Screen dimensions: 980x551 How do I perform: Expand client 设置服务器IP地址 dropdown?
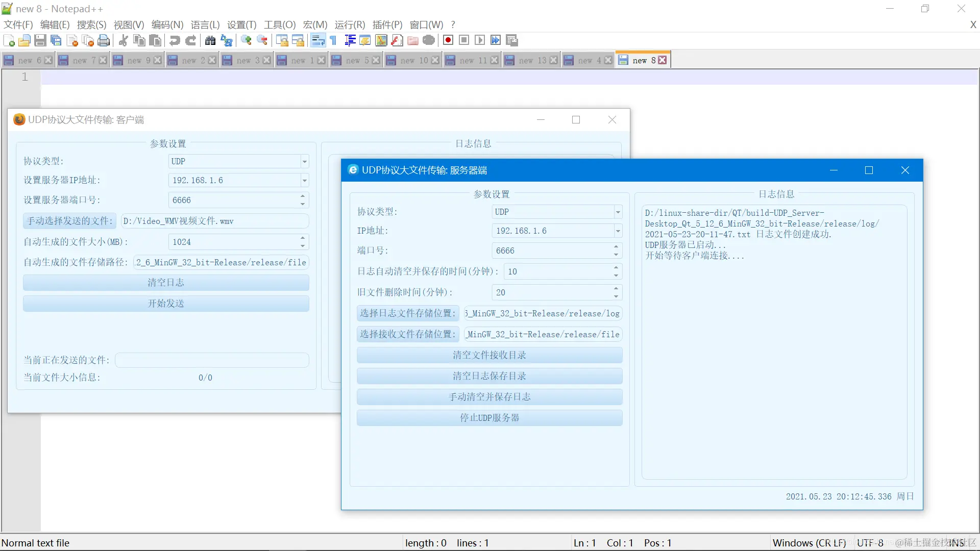pyautogui.click(x=304, y=181)
